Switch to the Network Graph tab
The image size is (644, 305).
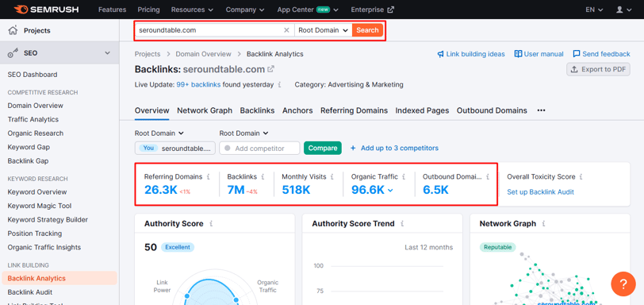(205, 110)
